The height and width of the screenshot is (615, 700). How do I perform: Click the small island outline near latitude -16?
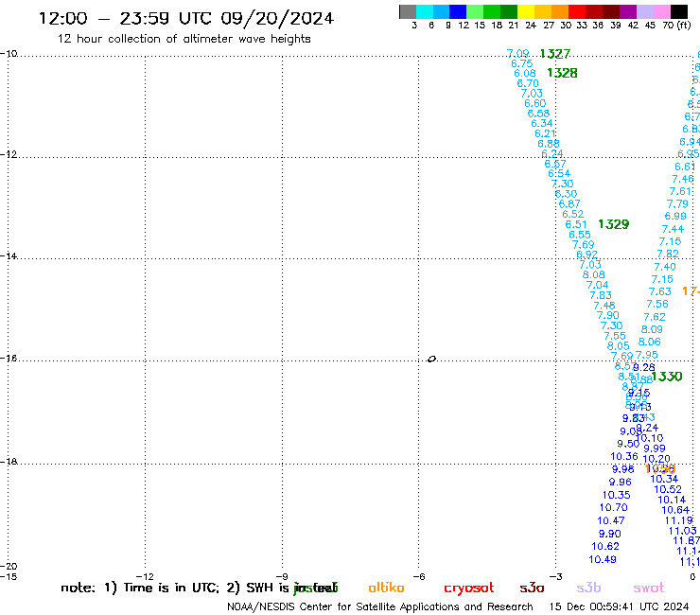tap(431, 359)
